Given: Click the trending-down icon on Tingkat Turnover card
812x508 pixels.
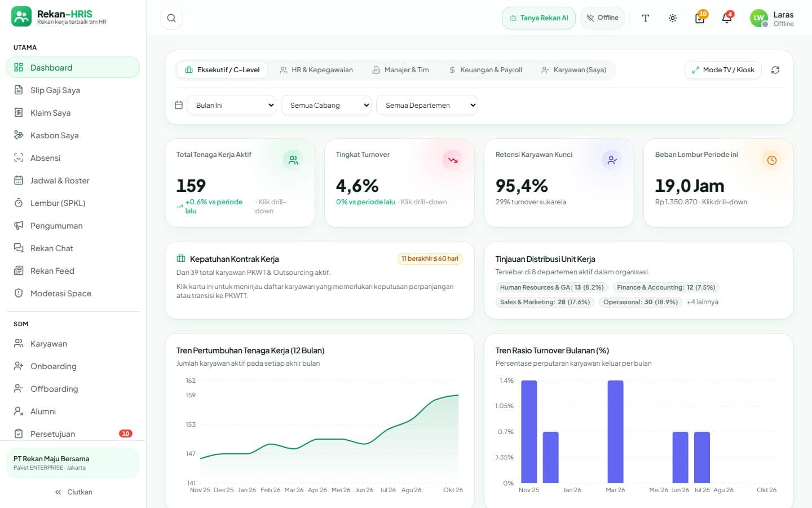Looking at the screenshot, I should coord(453,160).
